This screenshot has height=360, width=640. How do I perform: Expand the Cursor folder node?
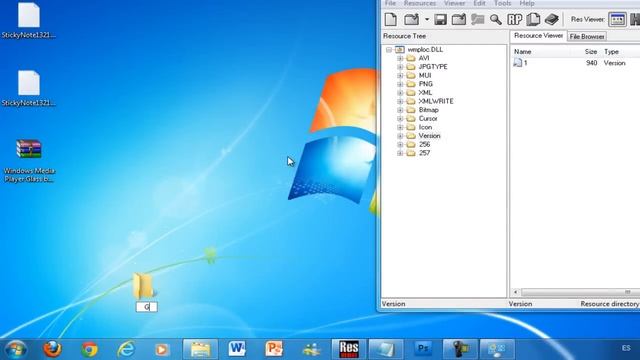[400, 119]
